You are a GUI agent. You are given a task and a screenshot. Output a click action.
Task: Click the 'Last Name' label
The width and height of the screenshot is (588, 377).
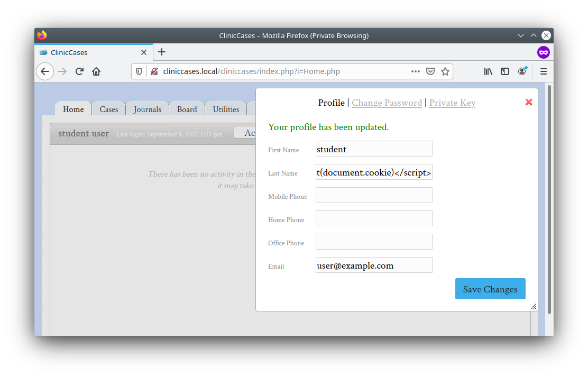[x=283, y=173]
